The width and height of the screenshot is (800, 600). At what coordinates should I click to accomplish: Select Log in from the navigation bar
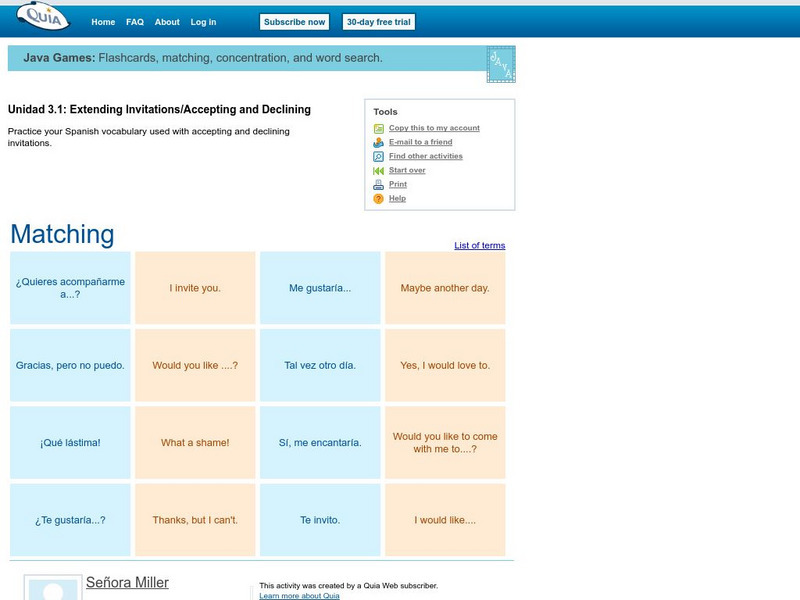click(x=203, y=21)
